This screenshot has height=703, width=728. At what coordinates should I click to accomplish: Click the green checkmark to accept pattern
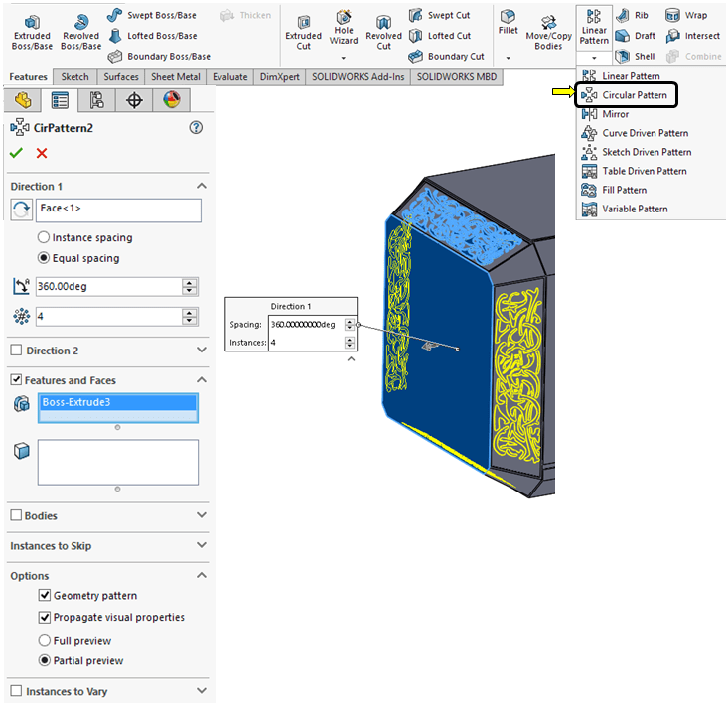(x=16, y=153)
